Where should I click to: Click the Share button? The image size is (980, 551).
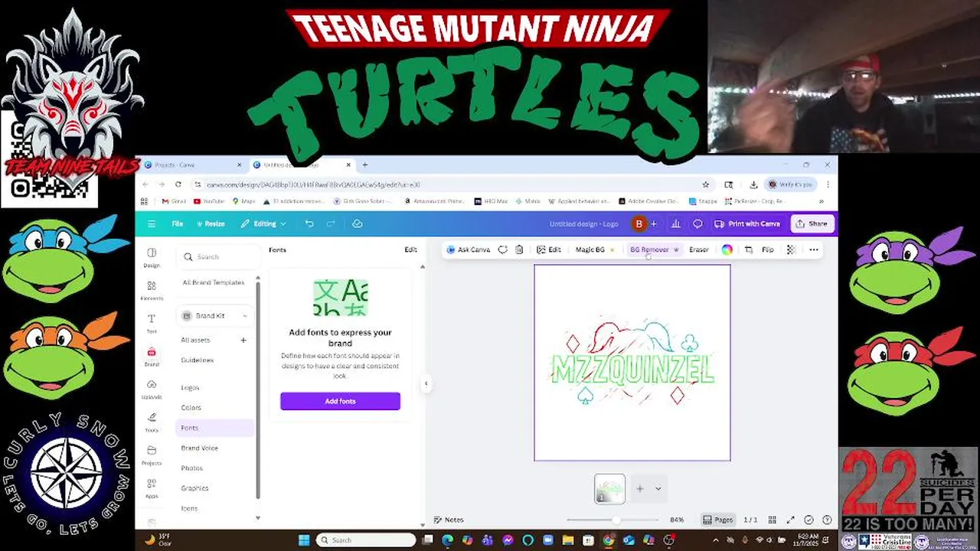pos(812,223)
